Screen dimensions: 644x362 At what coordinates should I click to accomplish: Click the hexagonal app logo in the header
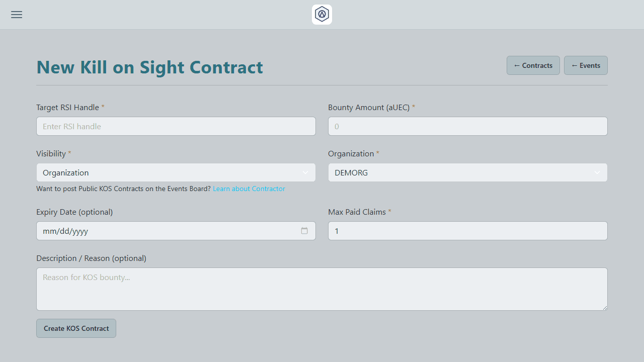click(x=321, y=14)
